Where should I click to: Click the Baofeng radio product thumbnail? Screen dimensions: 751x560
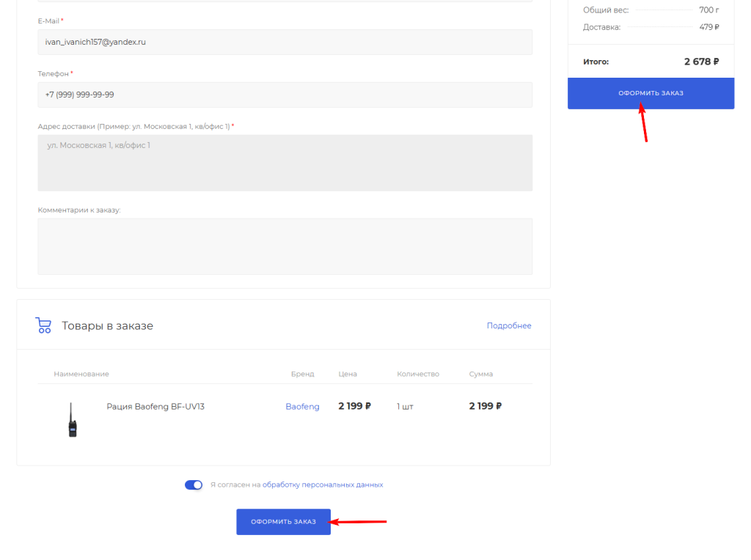point(73,420)
